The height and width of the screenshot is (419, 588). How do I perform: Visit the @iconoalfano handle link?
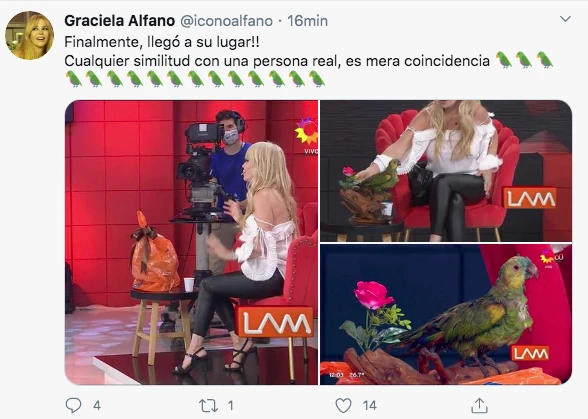click(226, 21)
